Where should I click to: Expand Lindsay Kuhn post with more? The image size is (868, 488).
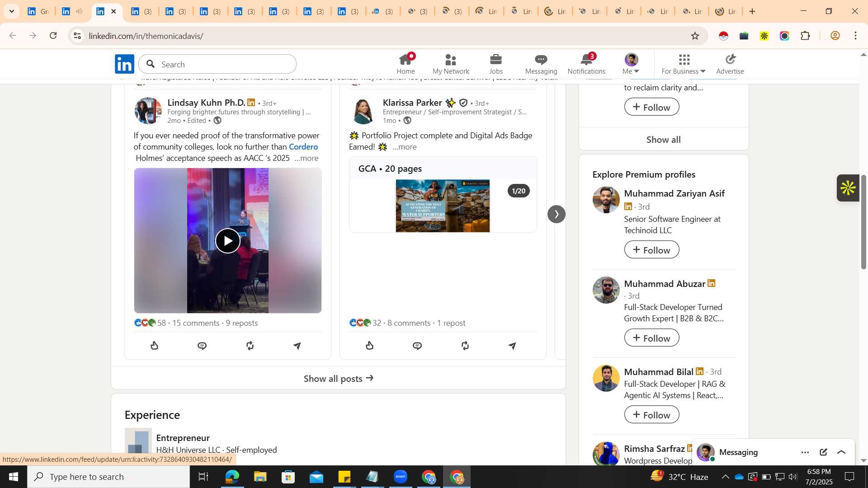306,158
